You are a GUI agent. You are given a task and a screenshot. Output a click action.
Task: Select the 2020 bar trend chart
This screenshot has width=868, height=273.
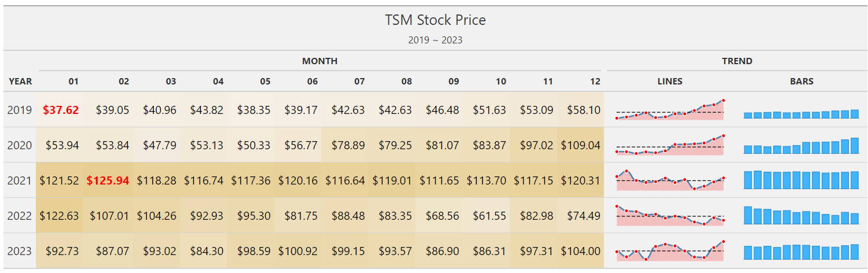(x=801, y=146)
